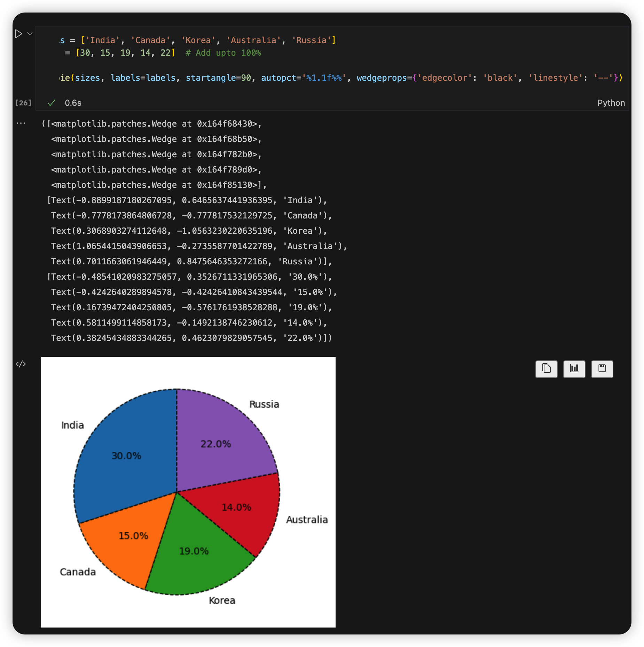Click the Text output line for '30.0%'

pyautogui.click(x=189, y=277)
